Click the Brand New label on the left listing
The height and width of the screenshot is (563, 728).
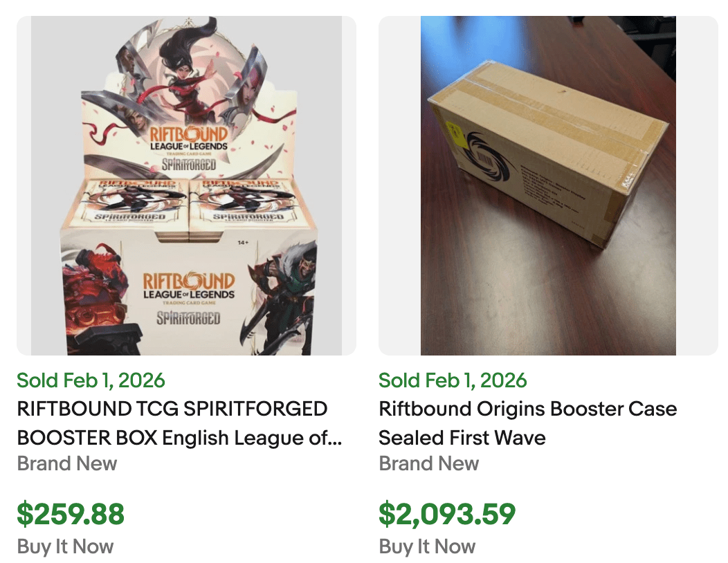pos(66,463)
